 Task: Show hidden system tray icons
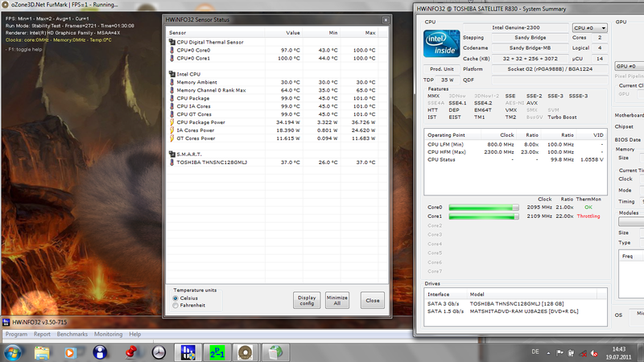548,353
